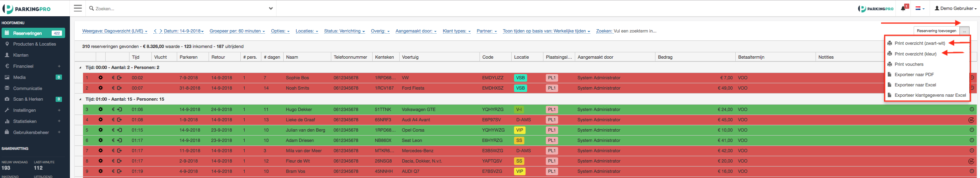
Task: Select Print overzicht (kleur)
Action: (915, 54)
